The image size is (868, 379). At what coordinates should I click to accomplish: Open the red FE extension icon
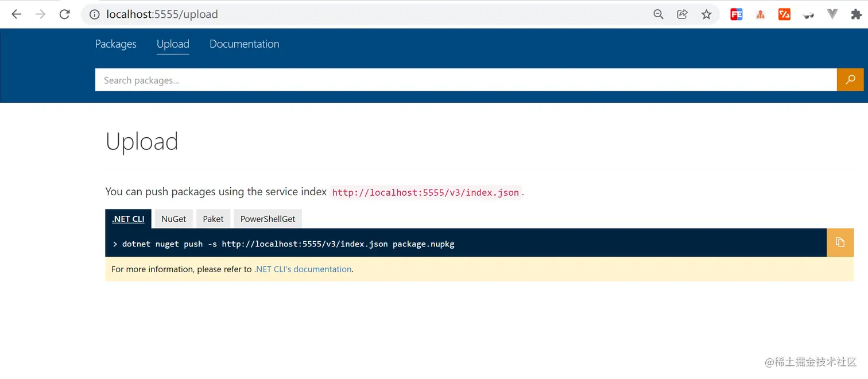click(736, 14)
